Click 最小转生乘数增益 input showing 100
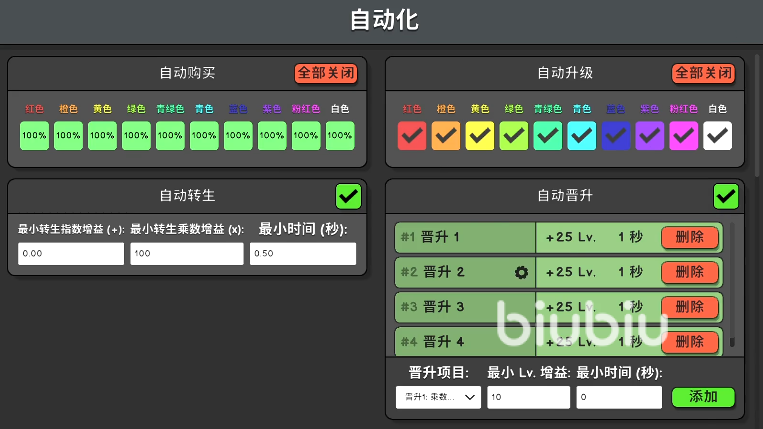The image size is (763, 429). pos(186,254)
